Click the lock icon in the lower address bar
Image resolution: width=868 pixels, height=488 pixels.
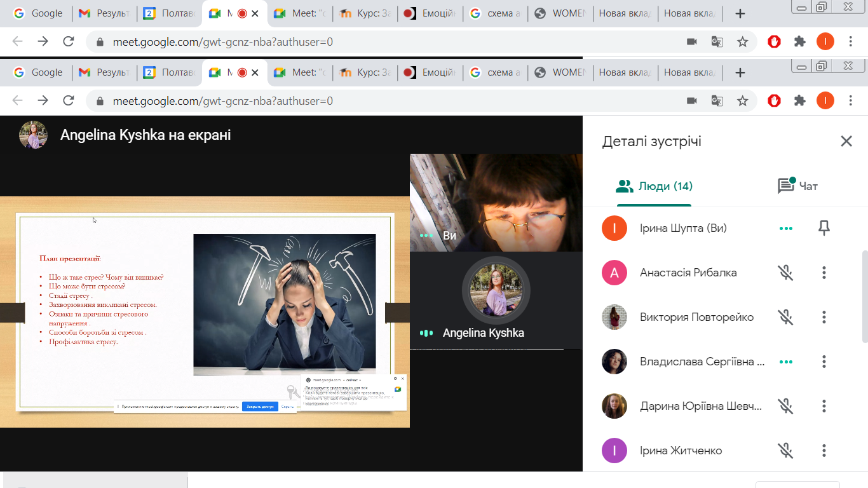100,101
